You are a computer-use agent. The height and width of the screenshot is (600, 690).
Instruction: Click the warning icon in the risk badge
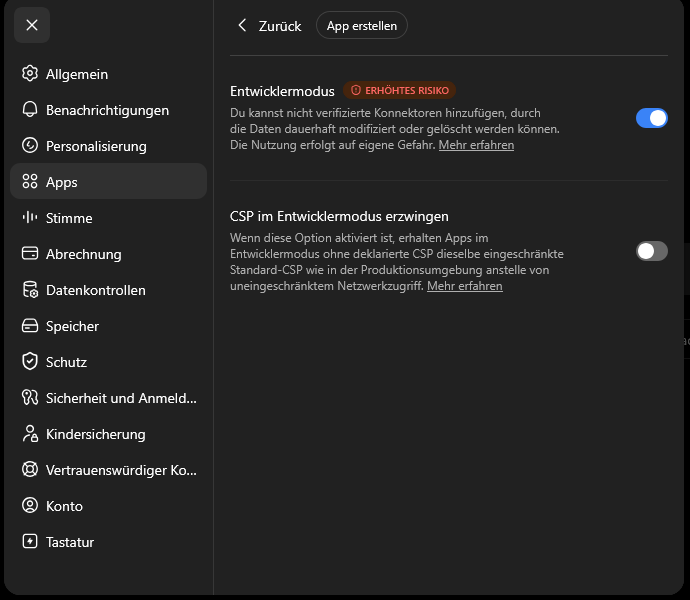[x=356, y=90]
